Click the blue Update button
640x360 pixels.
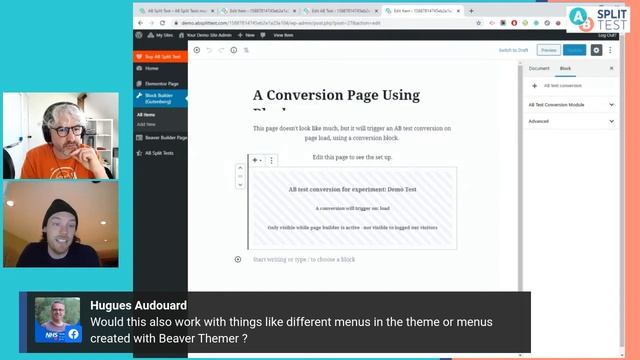tap(575, 50)
